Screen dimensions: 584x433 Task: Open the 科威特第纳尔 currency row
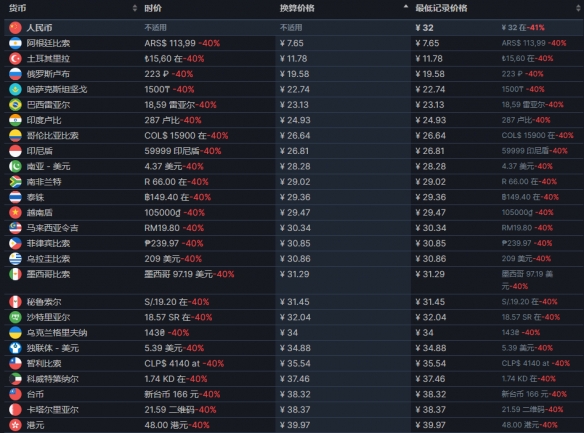pyautogui.click(x=292, y=379)
